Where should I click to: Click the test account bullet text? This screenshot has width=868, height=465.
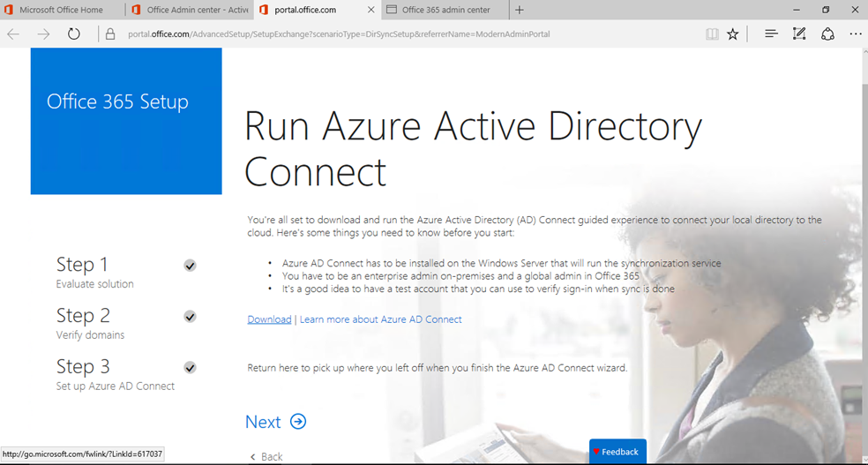click(478, 289)
